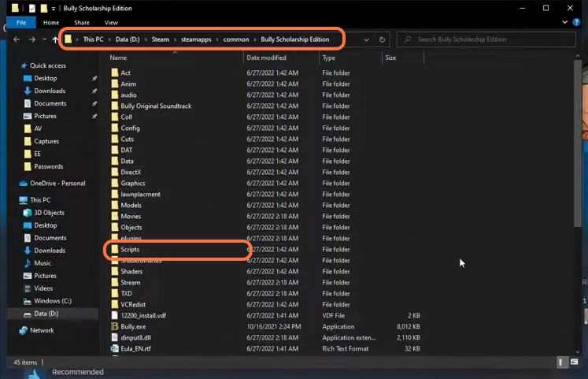Screen dimensions: 588x379
Task: Click Steam breadcrumb in address bar
Action: coord(160,39)
